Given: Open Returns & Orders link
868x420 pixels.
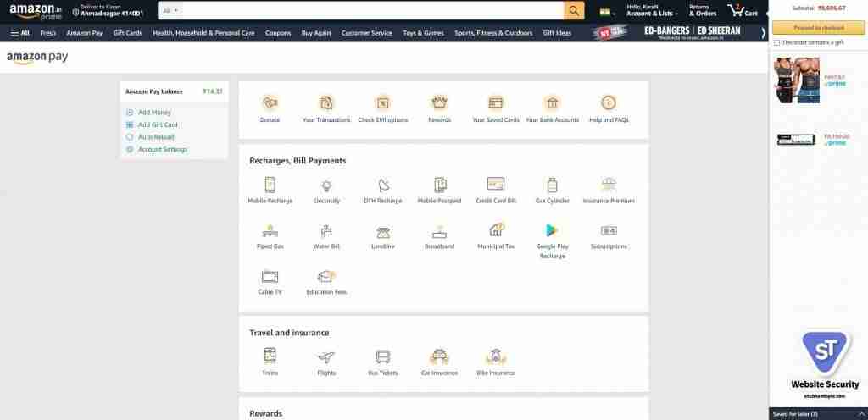Looking at the screenshot, I should pos(703,10).
